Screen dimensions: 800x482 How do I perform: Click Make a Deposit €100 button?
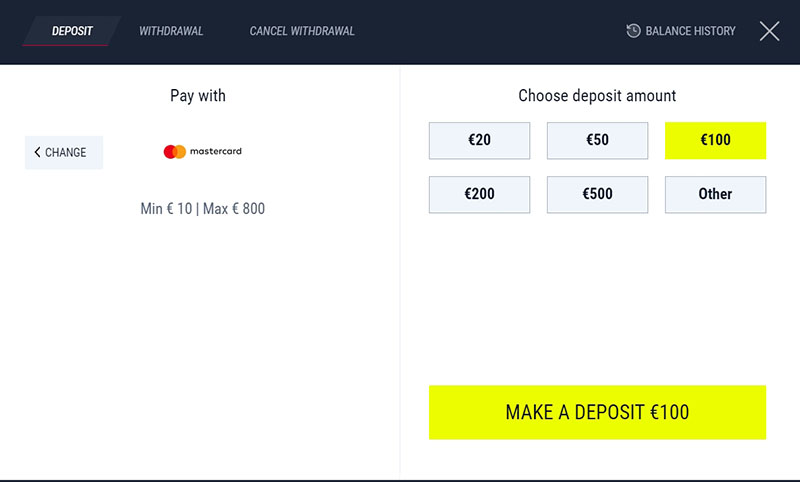point(597,412)
